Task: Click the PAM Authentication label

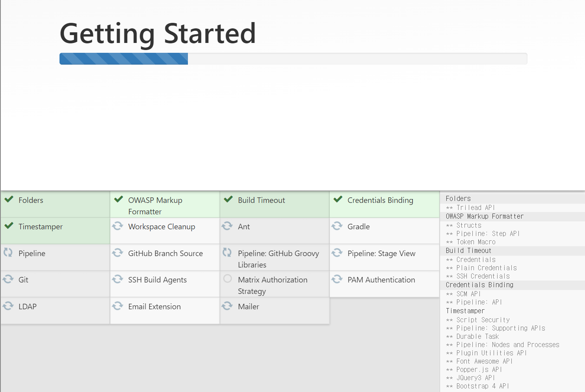Action: [x=381, y=280]
